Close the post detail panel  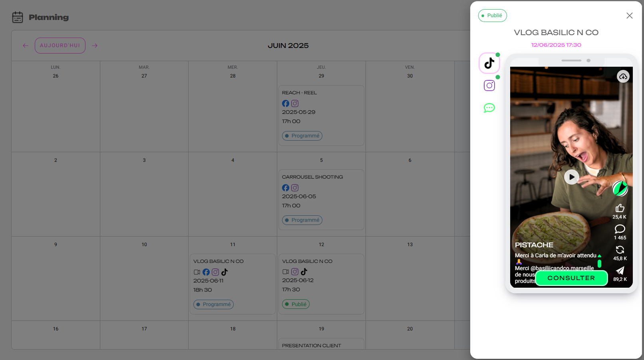click(x=630, y=16)
